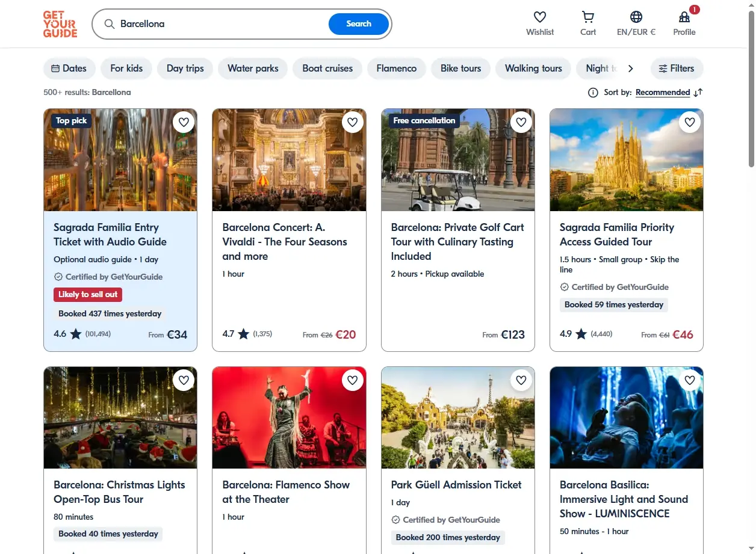Select the Bike tours filter chip

click(x=461, y=69)
